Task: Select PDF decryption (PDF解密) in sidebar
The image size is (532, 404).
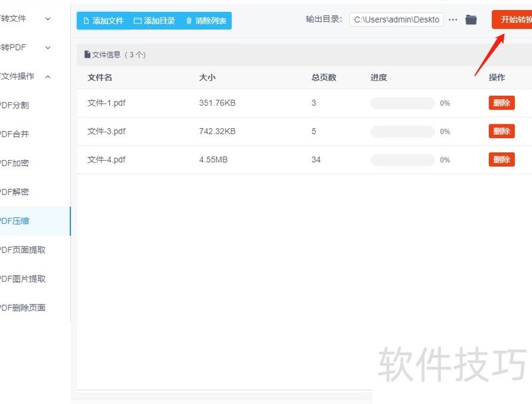Action: pos(15,192)
